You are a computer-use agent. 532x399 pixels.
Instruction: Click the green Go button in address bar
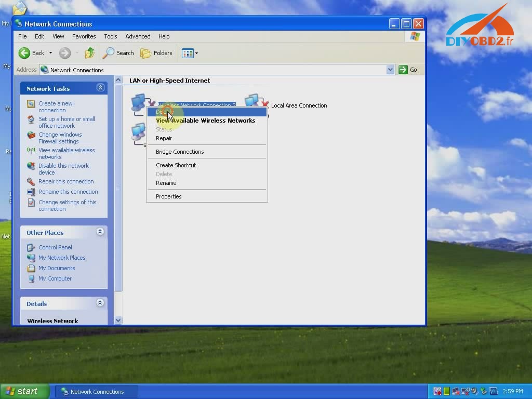click(403, 69)
